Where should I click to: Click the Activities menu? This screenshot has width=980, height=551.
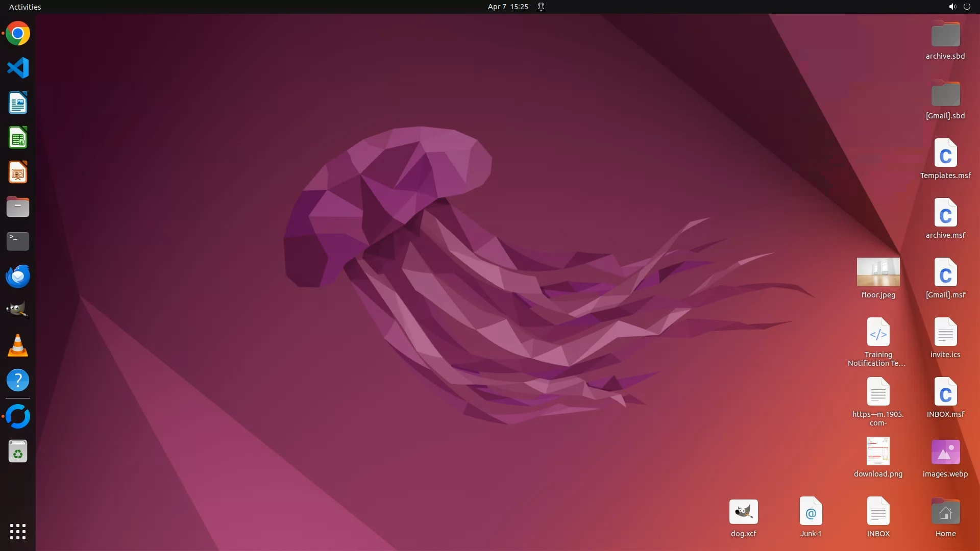pos(25,7)
